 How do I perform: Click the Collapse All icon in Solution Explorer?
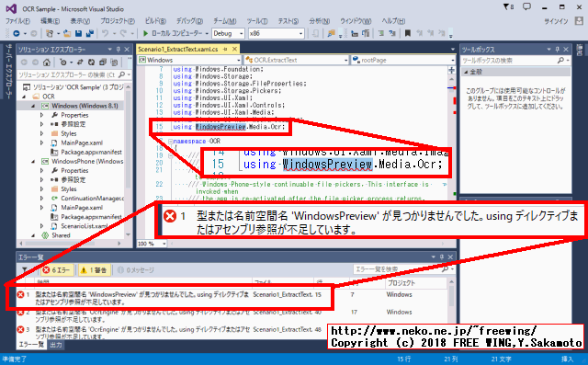pyautogui.click(x=103, y=63)
